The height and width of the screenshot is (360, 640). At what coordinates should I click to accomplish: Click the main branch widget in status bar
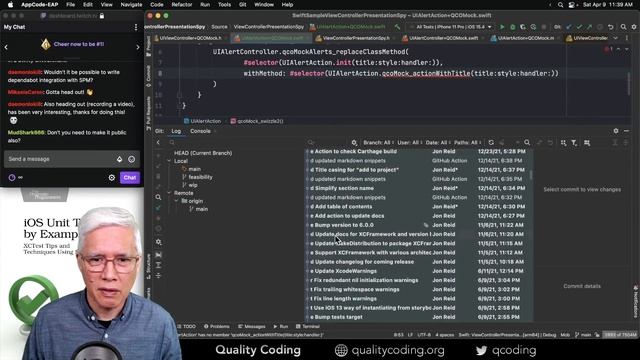pyautogui.click(x=583, y=335)
